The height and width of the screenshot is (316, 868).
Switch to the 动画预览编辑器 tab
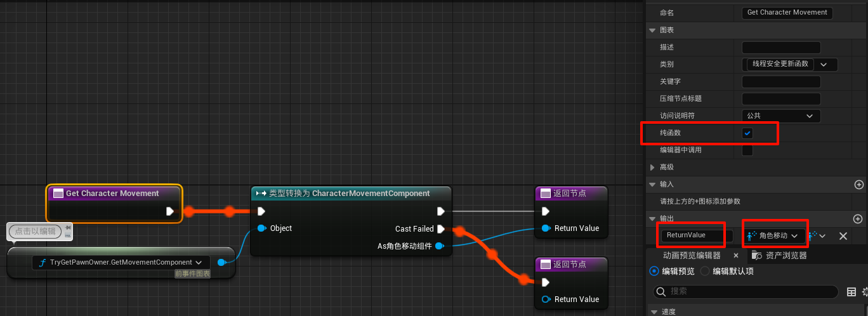coord(692,255)
